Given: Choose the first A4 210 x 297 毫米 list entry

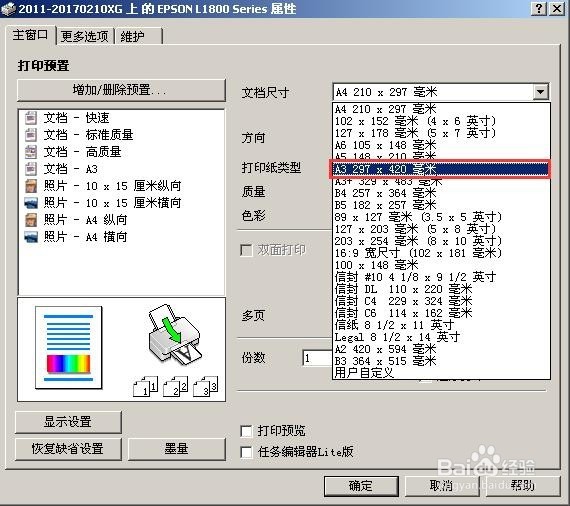Looking at the screenshot, I should 441,109.
